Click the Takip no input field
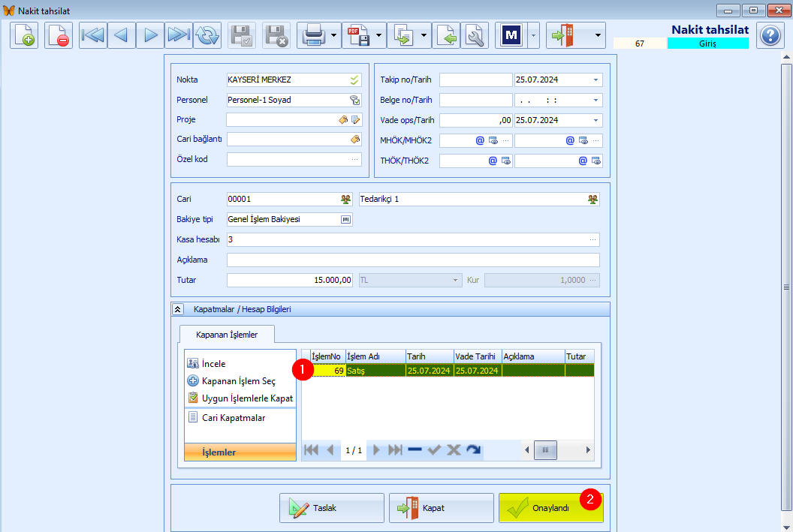Image resolution: width=793 pixels, height=532 pixels. (x=476, y=80)
